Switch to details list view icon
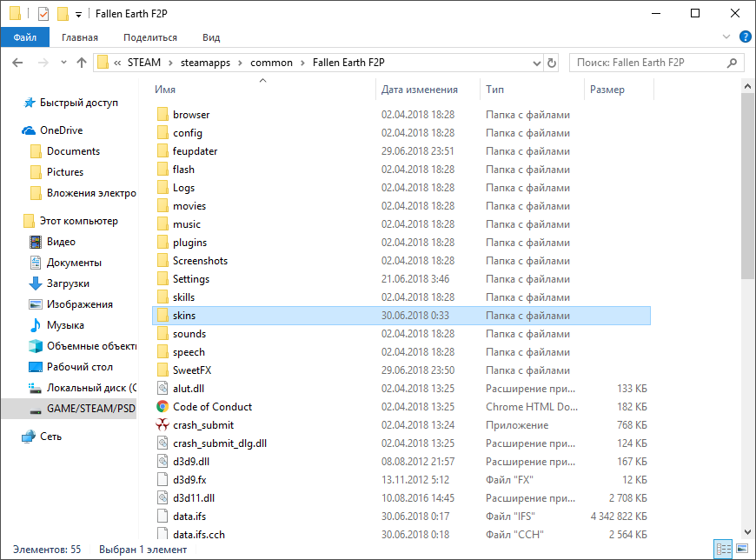This screenshot has height=560, width=756. click(723, 549)
